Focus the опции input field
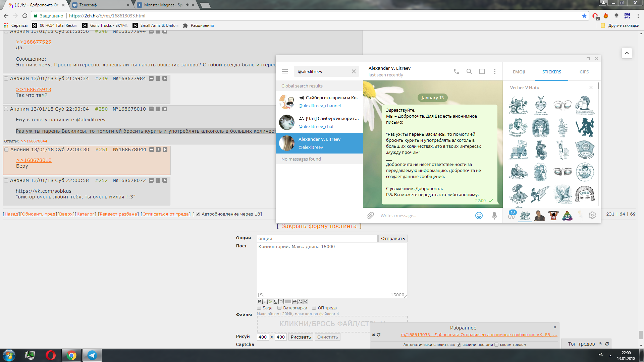644x362 pixels. click(x=317, y=238)
